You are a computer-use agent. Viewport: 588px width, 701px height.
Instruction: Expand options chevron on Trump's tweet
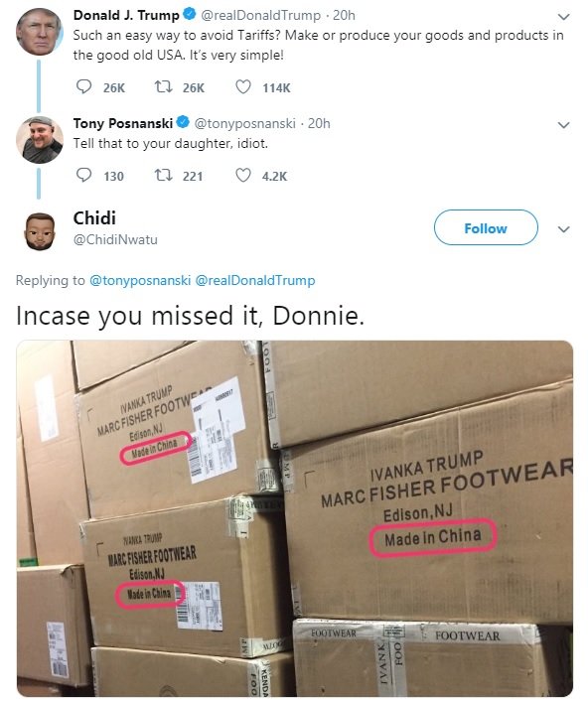pos(563,17)
